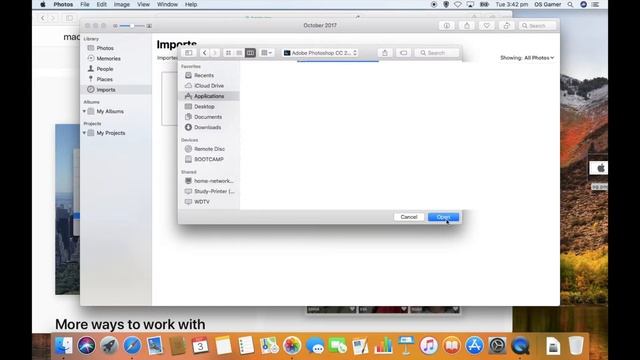Screen dimensions: 640x360
Task: Click the file dialog Search field
Action: point(437,53)
